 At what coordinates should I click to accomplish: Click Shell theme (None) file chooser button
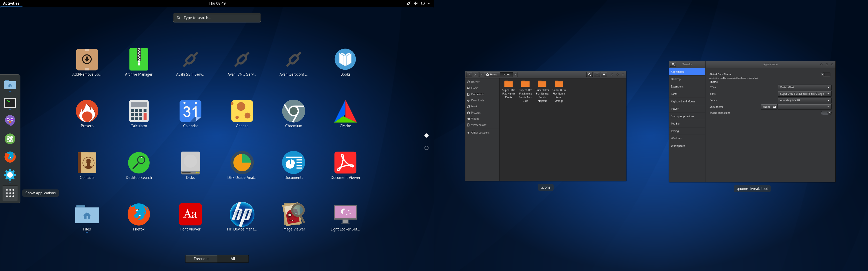[x=769, y=107]
